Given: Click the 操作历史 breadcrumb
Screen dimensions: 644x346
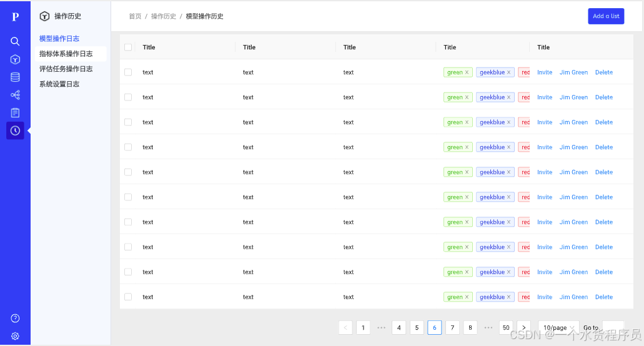Looking at the screenshot, I should point(164,16).
